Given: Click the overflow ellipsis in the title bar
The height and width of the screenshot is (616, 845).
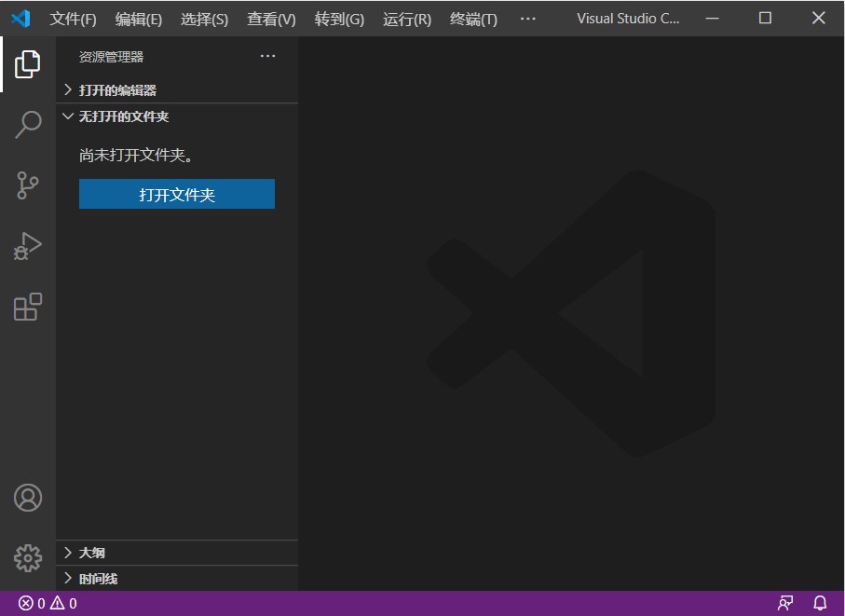Looking at the screenshot, I should tap(527, 18).
